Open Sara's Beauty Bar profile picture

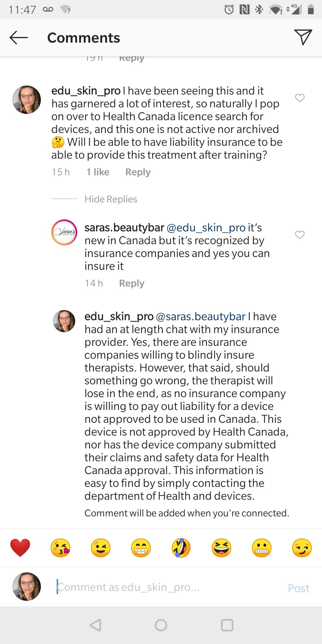64,232
